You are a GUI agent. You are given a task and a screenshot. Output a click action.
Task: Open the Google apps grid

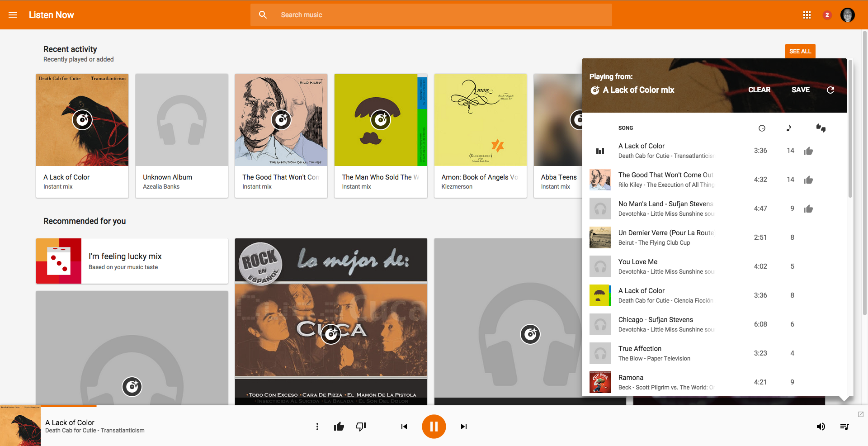coord(807,15)
